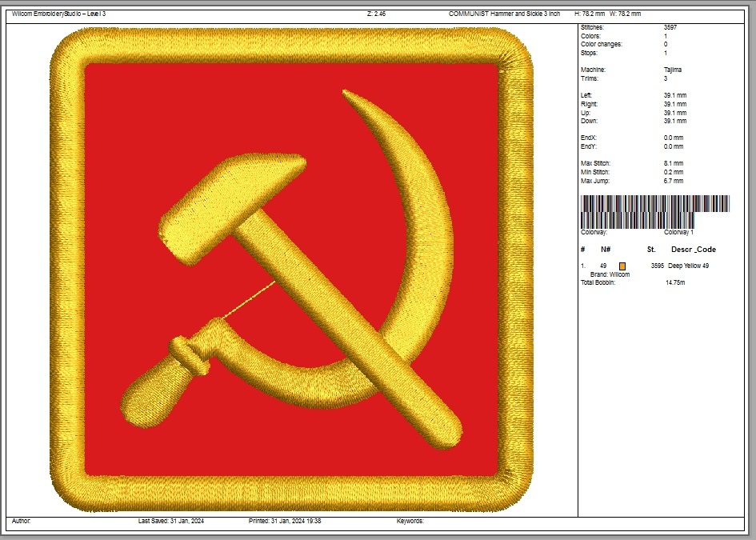The height and width of the screenshot is (540, 756).
Task: Click the Max Jump value 6.7 mm
Action: point(674,182)
